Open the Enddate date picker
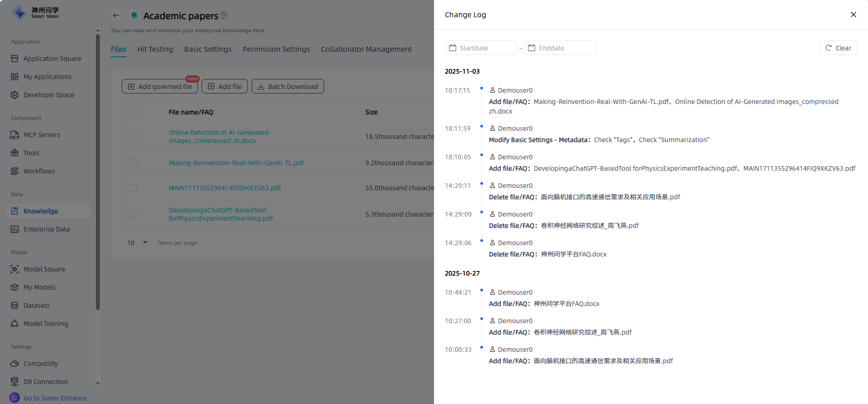 click(560, 48)
